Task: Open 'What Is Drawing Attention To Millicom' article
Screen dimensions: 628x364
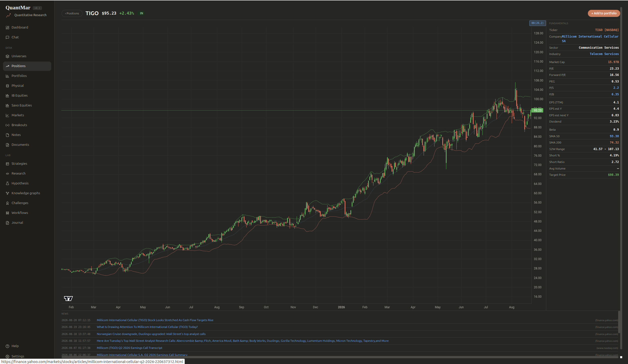Action: 147,327
